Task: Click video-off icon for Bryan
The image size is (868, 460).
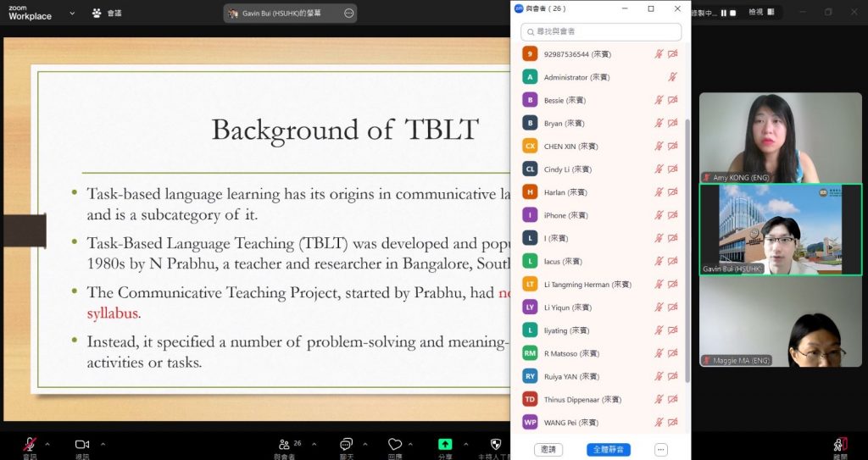Action: (672, 123)
